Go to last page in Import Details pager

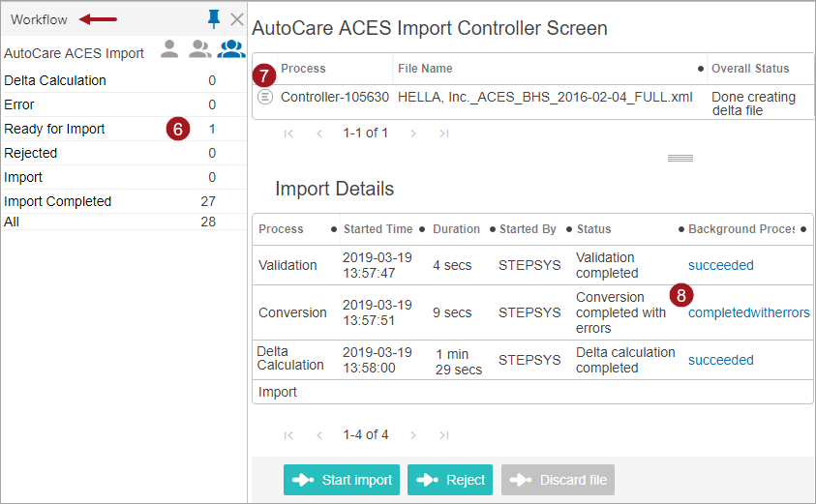click(444, 435)
